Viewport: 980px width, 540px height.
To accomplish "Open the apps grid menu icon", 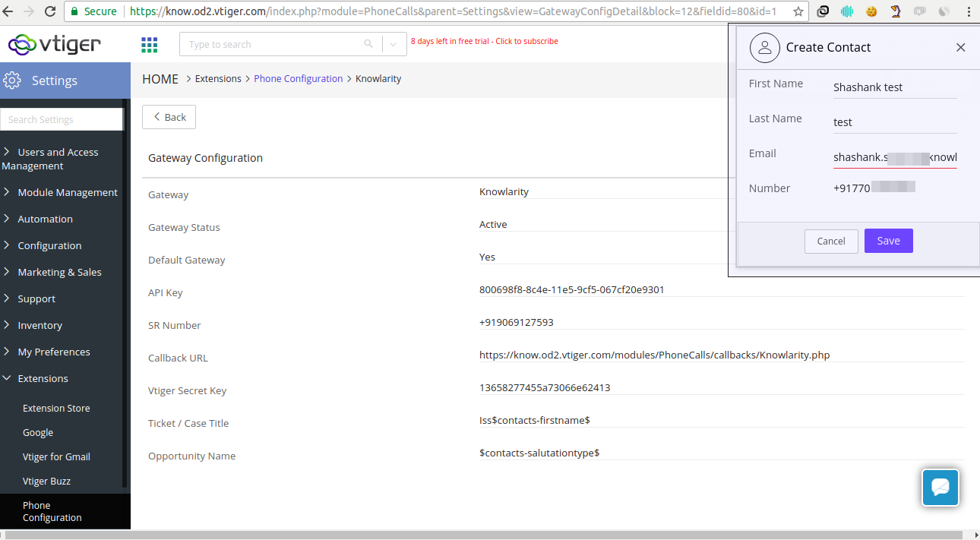I will point(150,45).
